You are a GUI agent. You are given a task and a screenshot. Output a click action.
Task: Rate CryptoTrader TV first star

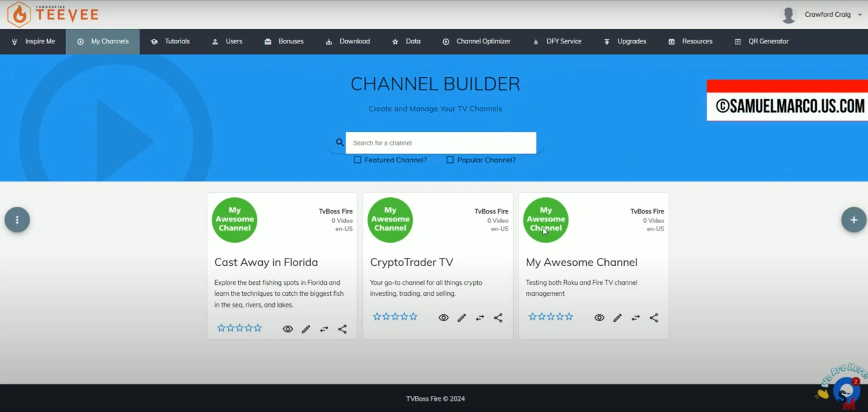377,317
